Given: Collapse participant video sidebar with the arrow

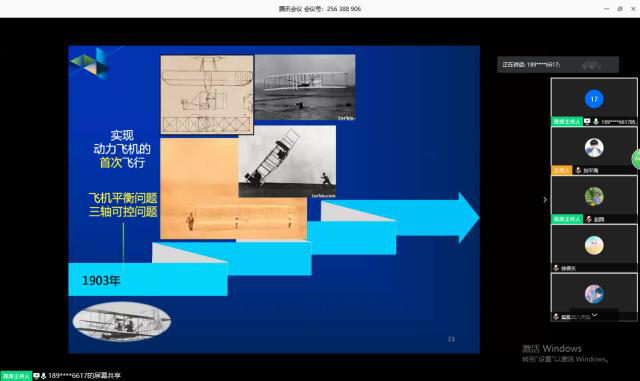Looking at the screenshot, I should pyautogui.click(x=545, y=200).
